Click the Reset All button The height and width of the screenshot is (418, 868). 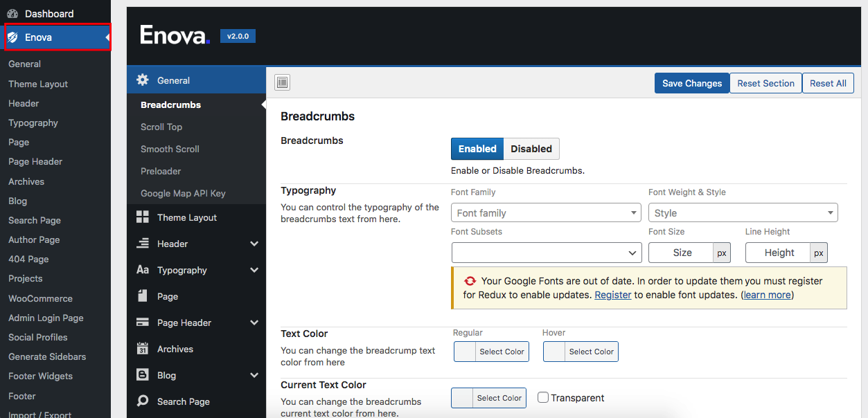point(828,83)
